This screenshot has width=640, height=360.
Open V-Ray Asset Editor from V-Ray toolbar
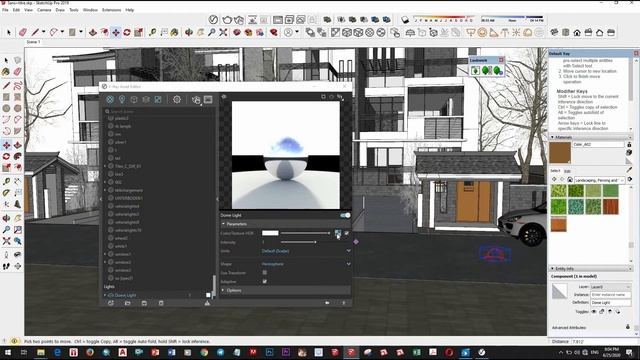click(x=213, y=19)
